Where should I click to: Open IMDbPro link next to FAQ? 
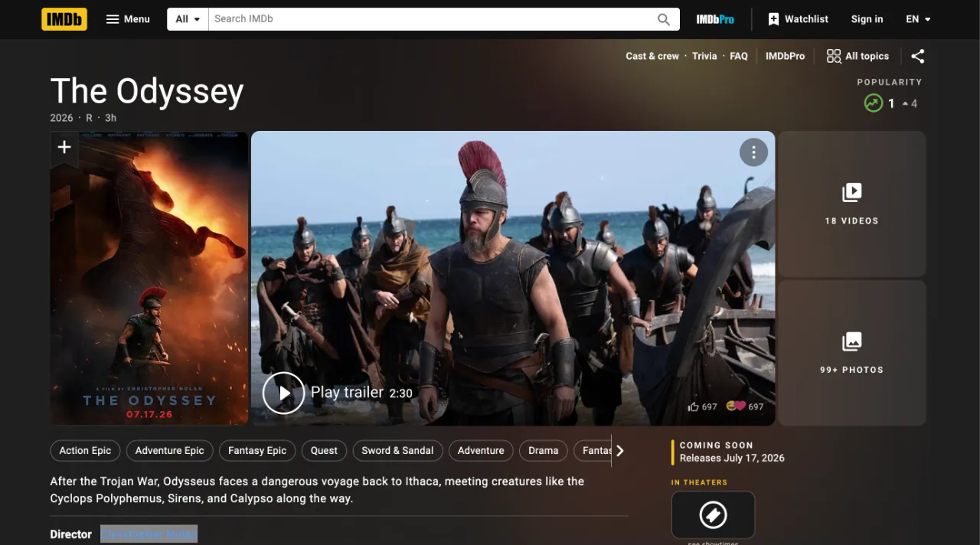pos(785,56)
